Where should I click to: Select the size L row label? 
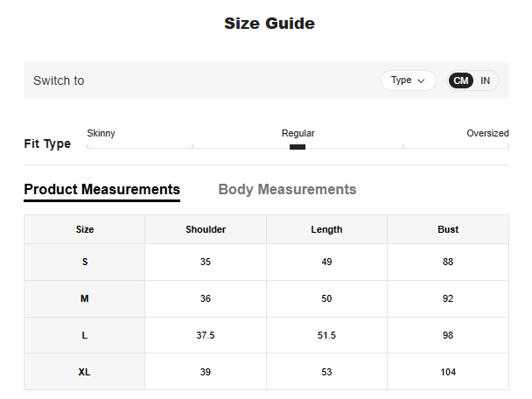click(85, 335)
